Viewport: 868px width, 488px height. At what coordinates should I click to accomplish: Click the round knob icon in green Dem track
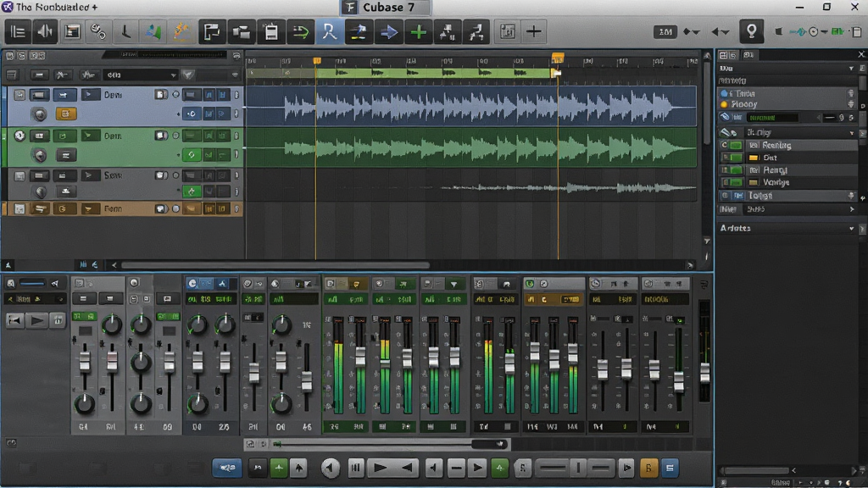(x=40, y=156)
